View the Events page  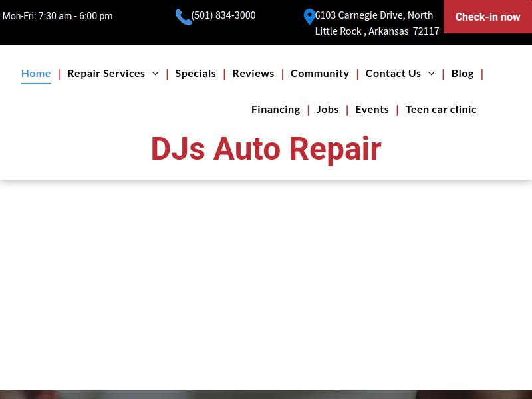372,110
